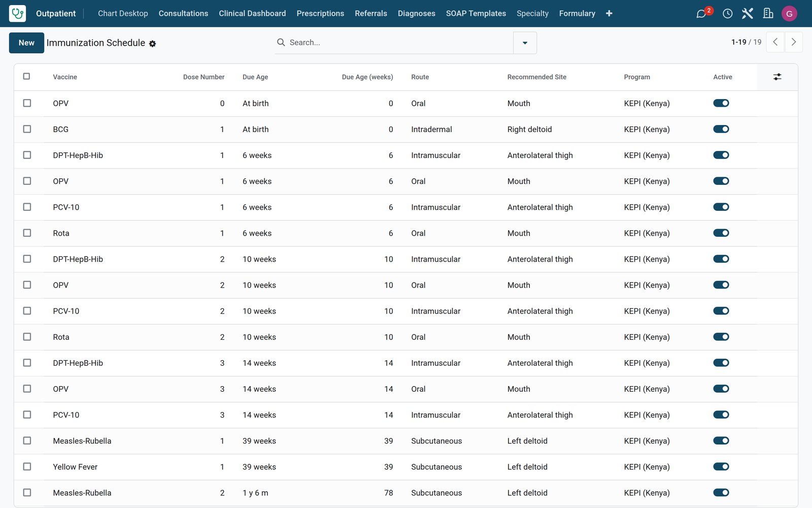Viewport: 812px width, 508px height.
Task: Open the Clinical Dashboard menu
Action: coord(252,13)
